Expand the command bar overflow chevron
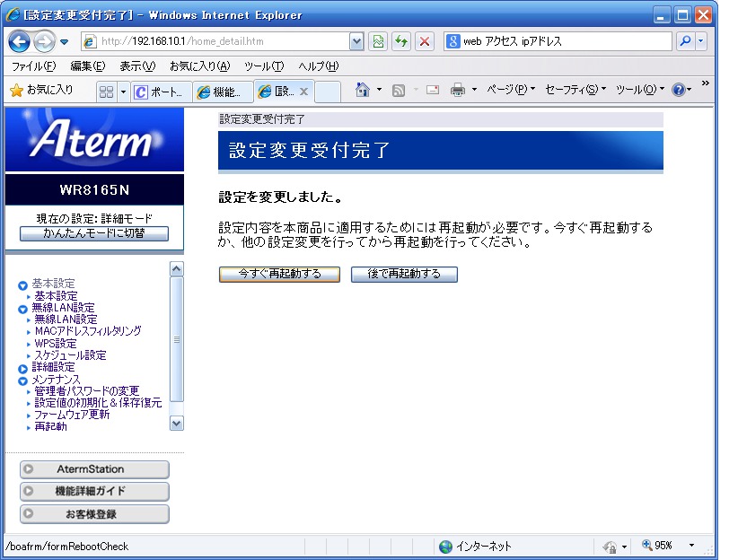The width and height of the screenshot is (738, 560). (x=705, y=83)
